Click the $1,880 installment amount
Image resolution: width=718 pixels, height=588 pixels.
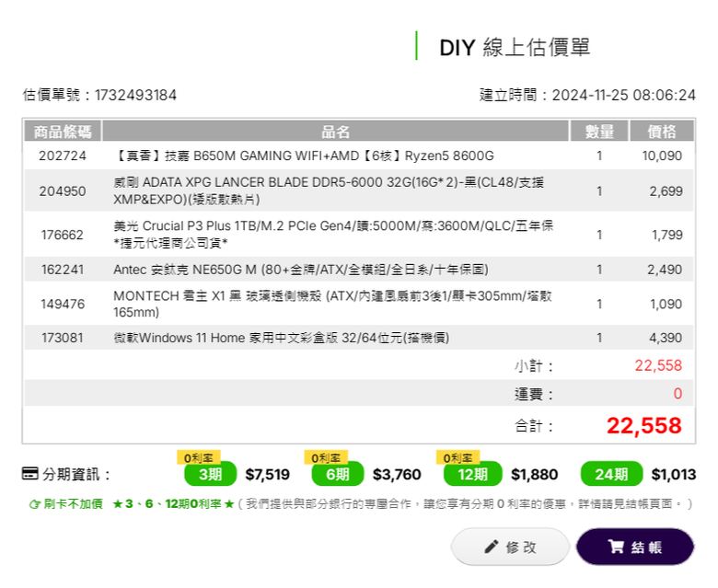pyautogui.click(x=535, y=474)
